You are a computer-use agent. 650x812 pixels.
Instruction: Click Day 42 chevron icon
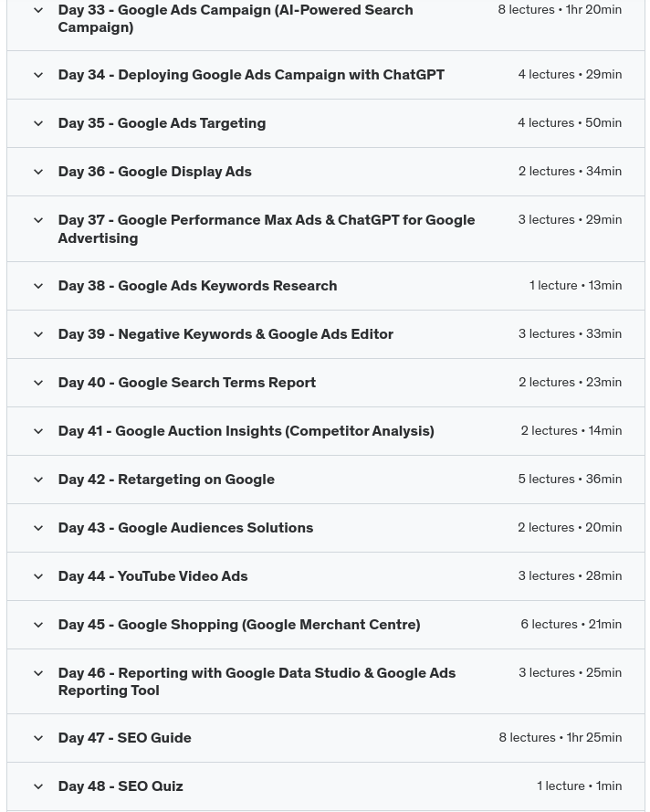coord(38,480)
